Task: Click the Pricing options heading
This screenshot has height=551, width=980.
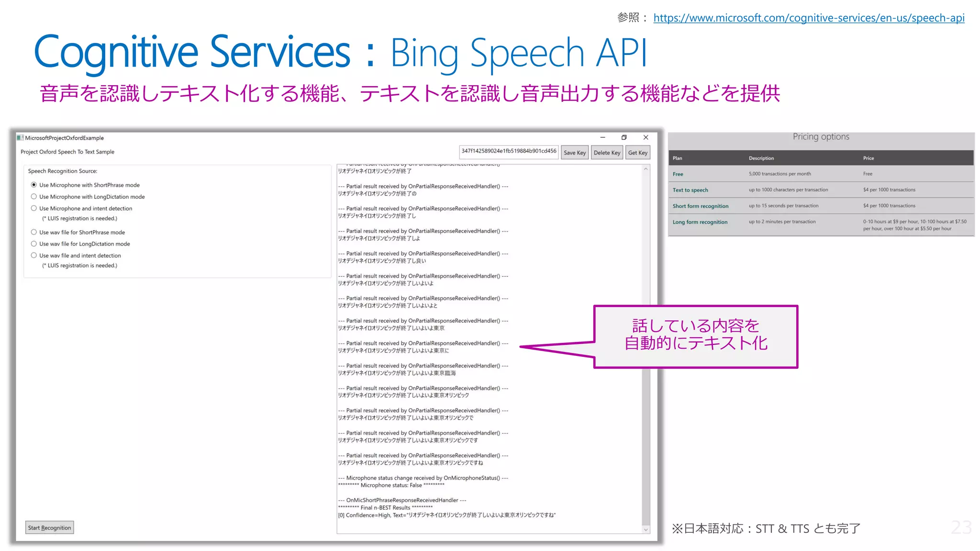Action: pyautogui.click(x=821, y=137)
